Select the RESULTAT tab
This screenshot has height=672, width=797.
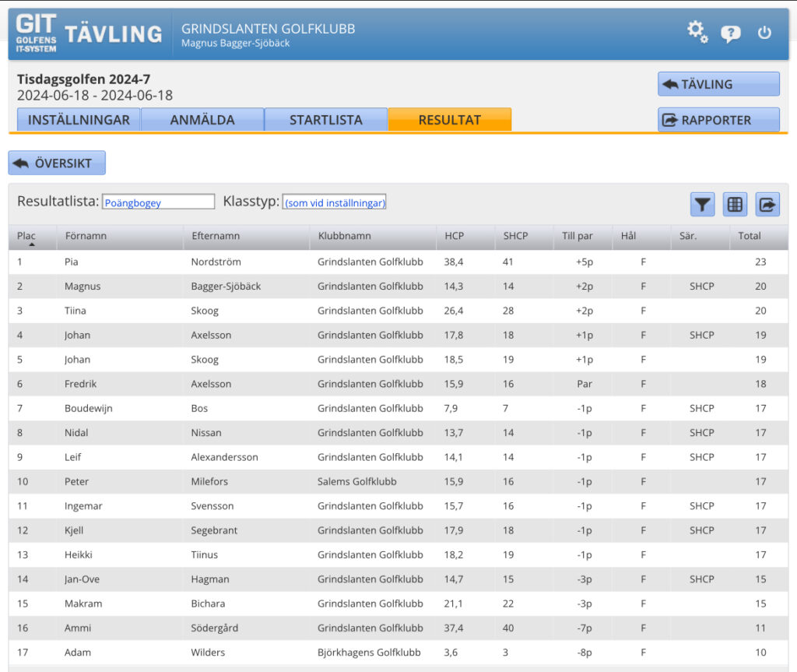click(449, 120)
